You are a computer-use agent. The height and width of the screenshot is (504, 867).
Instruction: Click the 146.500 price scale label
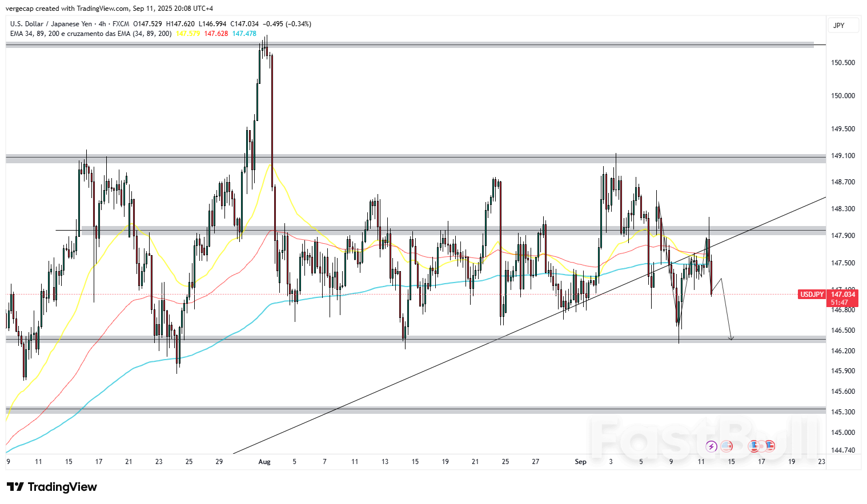point(843,330)
